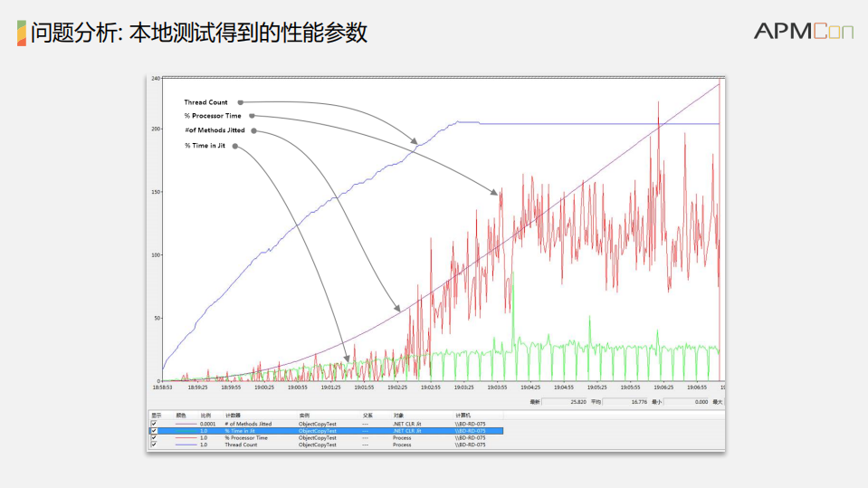
Task: Click the slide title 问题分析 heading
Action: coord(199,33)
